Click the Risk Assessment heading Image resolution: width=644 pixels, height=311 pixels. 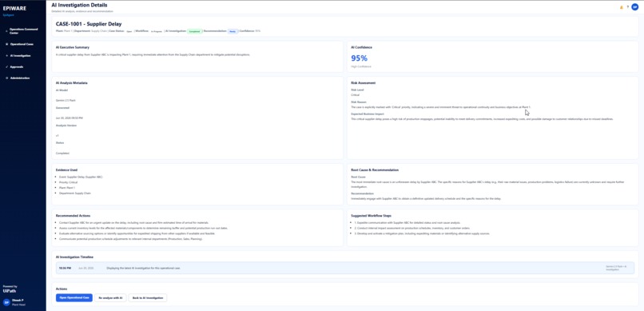(363, 82)
